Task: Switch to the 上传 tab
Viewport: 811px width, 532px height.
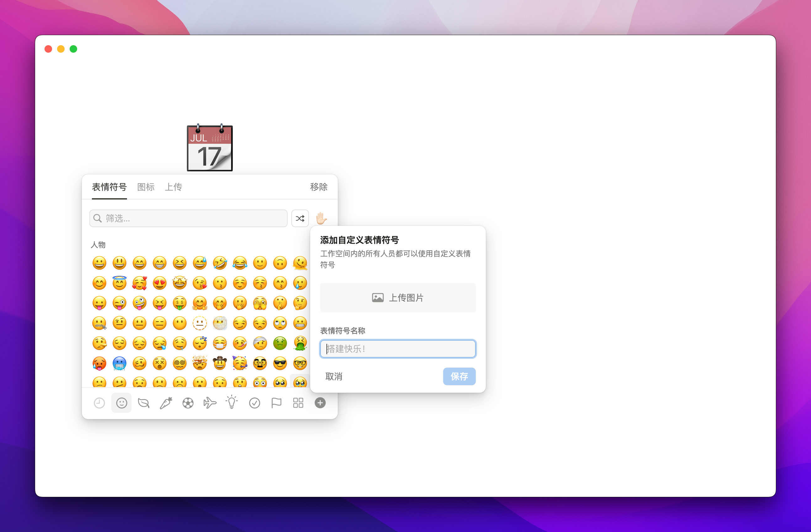Action: (x=173, y=187)
